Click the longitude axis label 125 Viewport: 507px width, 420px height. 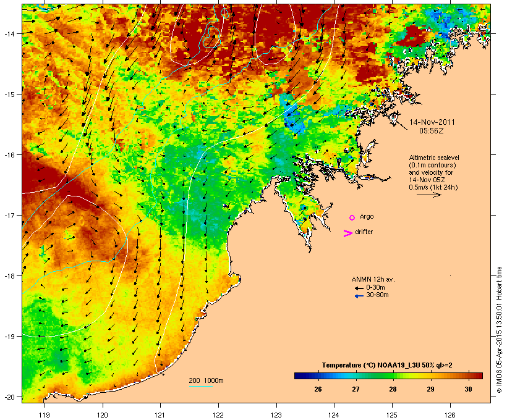(392, 415)
